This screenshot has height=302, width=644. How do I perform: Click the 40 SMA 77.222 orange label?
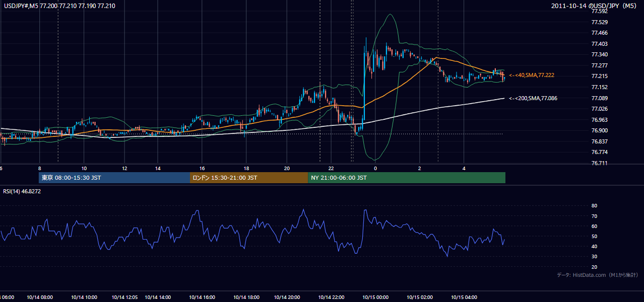(532, 75)
